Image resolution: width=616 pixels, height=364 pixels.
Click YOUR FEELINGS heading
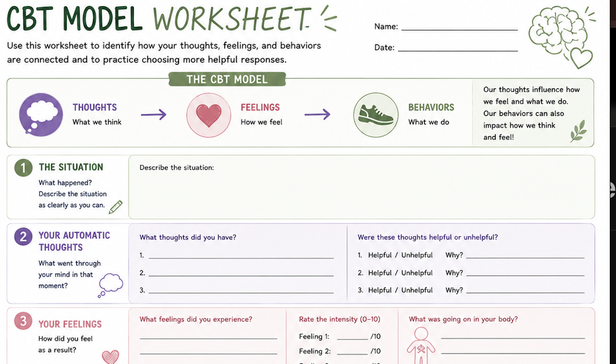[x=70, y=324]
